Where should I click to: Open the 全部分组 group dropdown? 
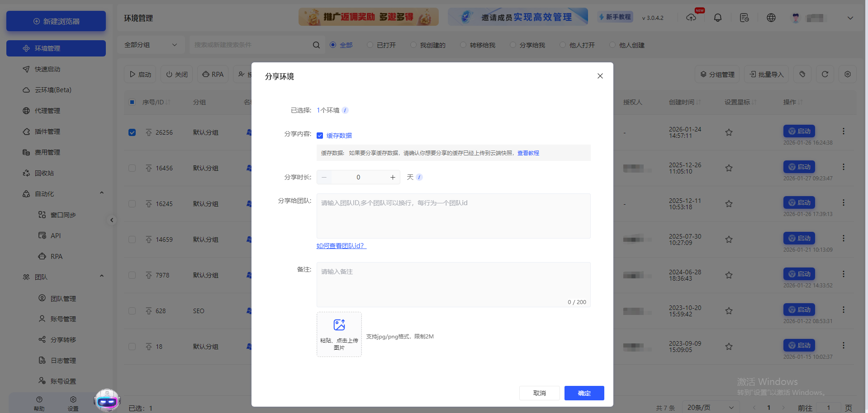[151, 45]
